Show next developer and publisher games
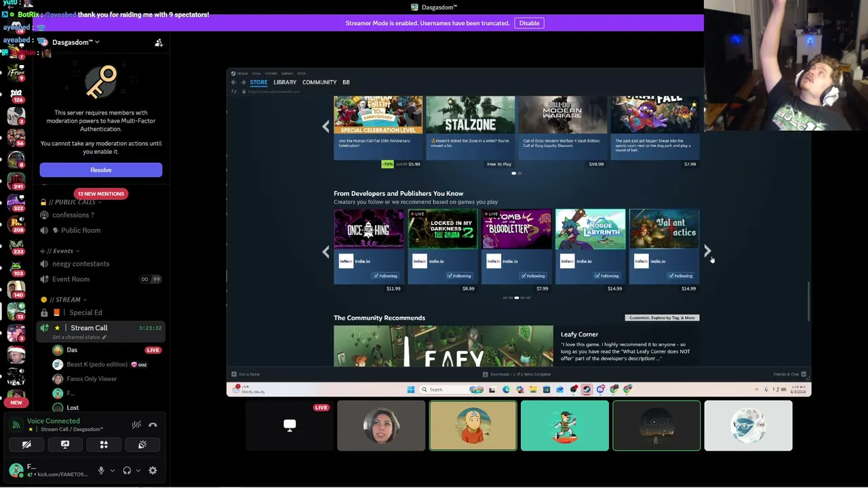The image size is (868, 488). tap(707, 251)
